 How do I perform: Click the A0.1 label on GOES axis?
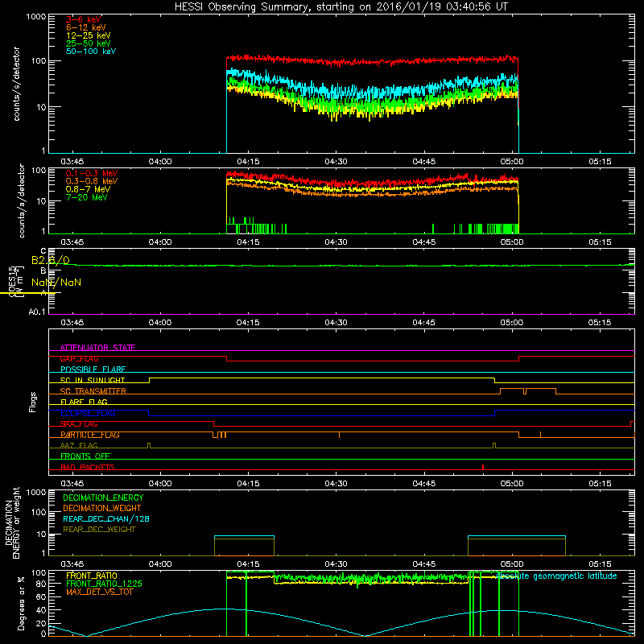click(x=37, y=312)
